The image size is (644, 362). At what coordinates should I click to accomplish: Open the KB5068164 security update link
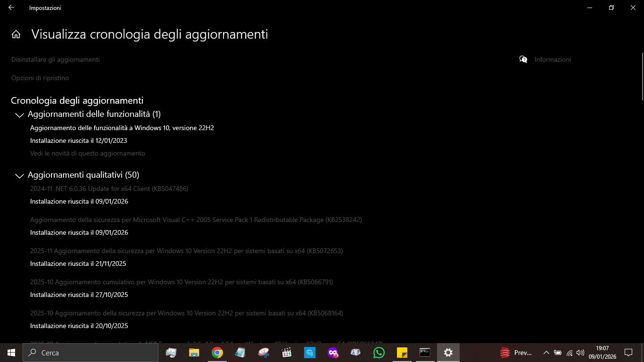tap(187, 313)
